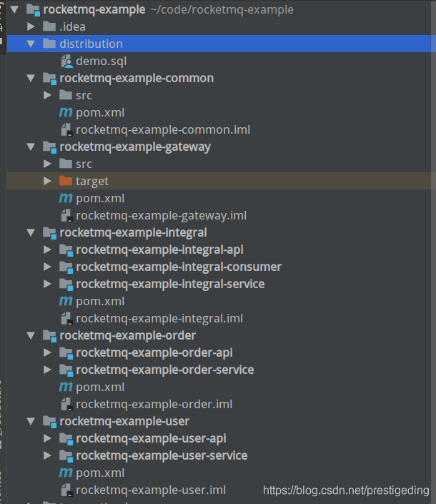This screenshot has width=436, height=504.
Task: Select rocketmq-example-common.iml file
Action: (x=162, y=130)
